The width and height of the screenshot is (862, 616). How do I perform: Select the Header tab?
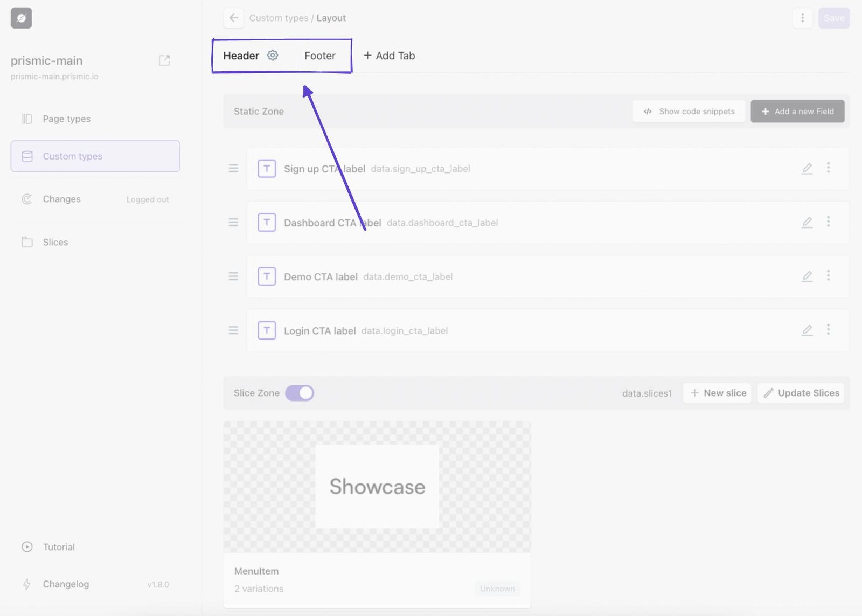click(x=241, y=55)
